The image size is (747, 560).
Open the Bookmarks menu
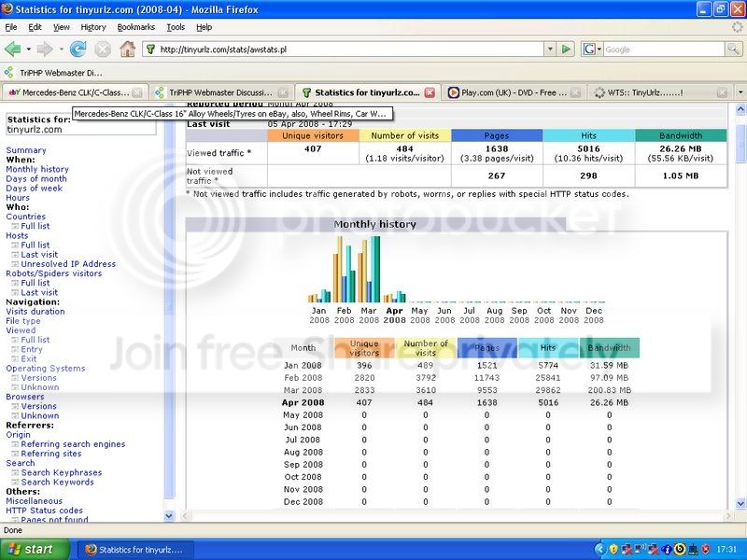click(135, 27)
